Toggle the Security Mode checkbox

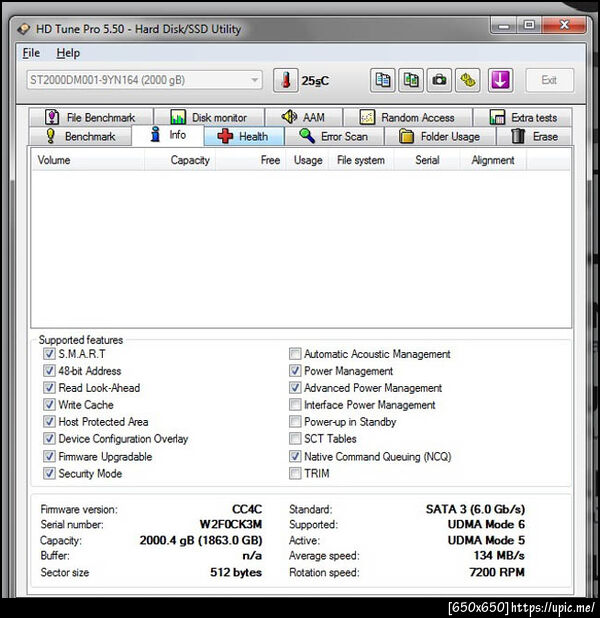tap(49, 473)
